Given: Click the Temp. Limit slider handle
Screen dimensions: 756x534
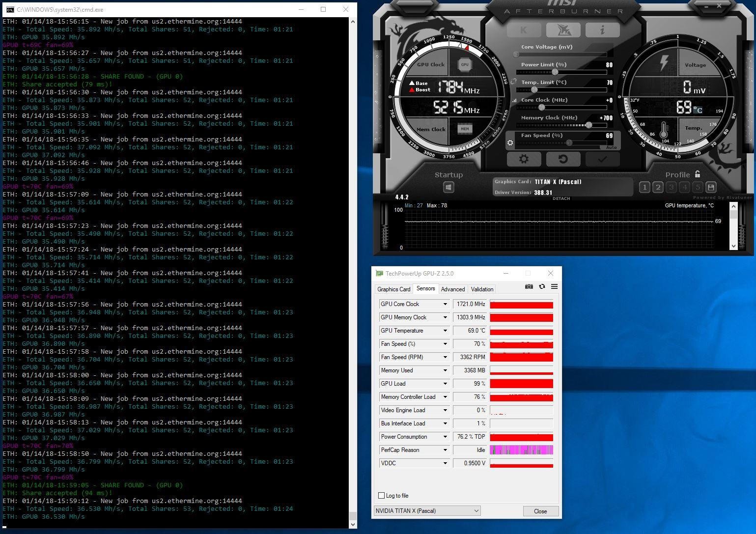Looking at the screenshot, I should [x=534, y=90].
